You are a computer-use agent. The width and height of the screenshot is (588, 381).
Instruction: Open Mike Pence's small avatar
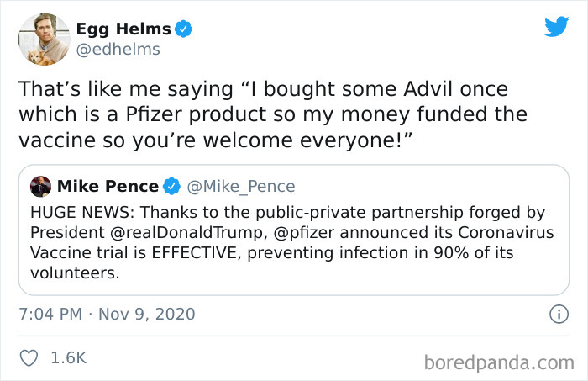(39, 186)
